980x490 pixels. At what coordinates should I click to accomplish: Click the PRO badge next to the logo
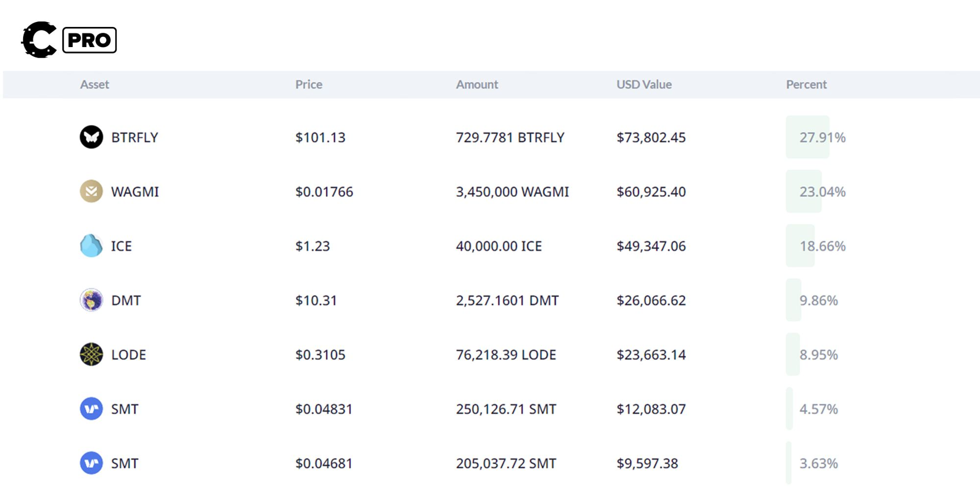89,41
